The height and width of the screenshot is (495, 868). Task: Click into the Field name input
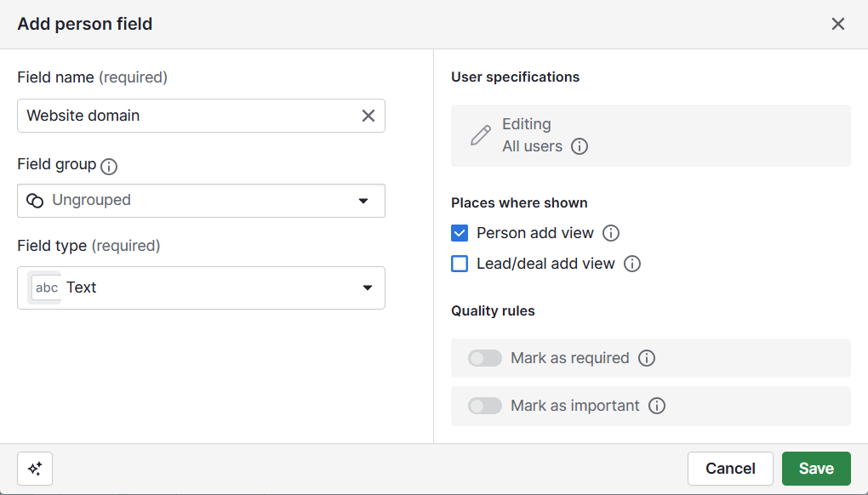coord(187,116)
